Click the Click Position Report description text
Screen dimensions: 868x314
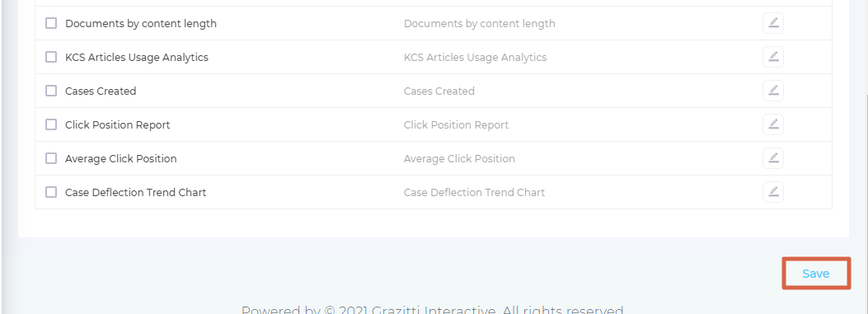[456, 124]
